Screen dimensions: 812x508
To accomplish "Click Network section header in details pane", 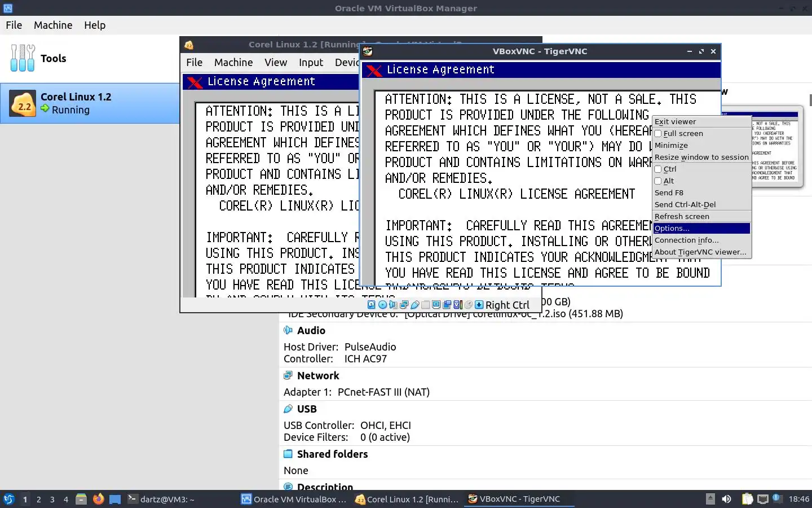I will click(318, 375).
